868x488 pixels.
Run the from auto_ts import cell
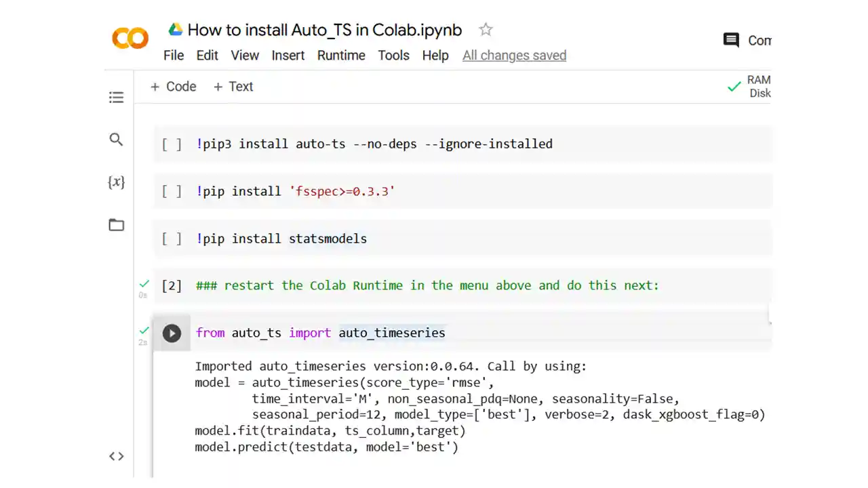coord(172,333)
